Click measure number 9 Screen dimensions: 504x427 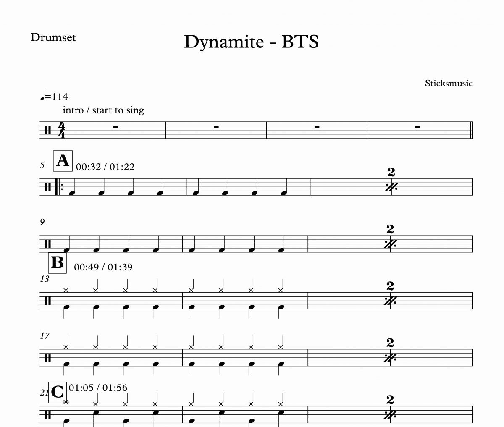pos(42,222)
